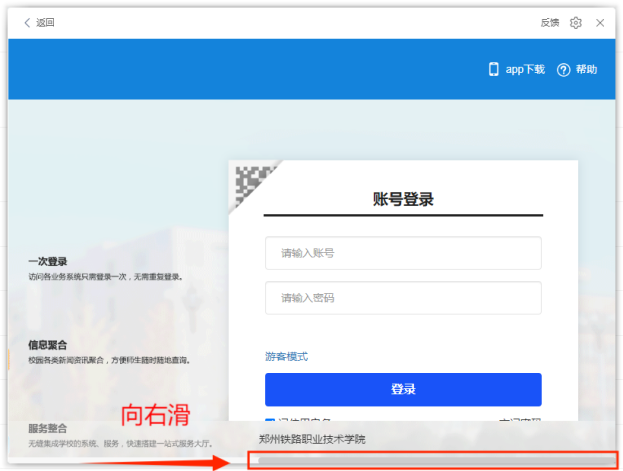Click the horizontal scrollbar at the bottom
Image resolution: width=623 pixels, height=471 pixels.
430,460
